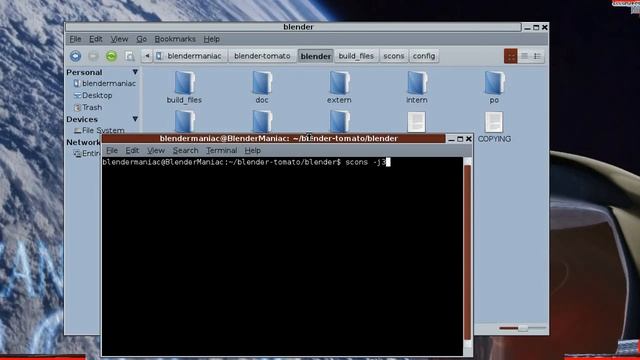Go to build_files path button
Image resolution: width=640 pixels, height=360 pixels.
pos(356,56)
